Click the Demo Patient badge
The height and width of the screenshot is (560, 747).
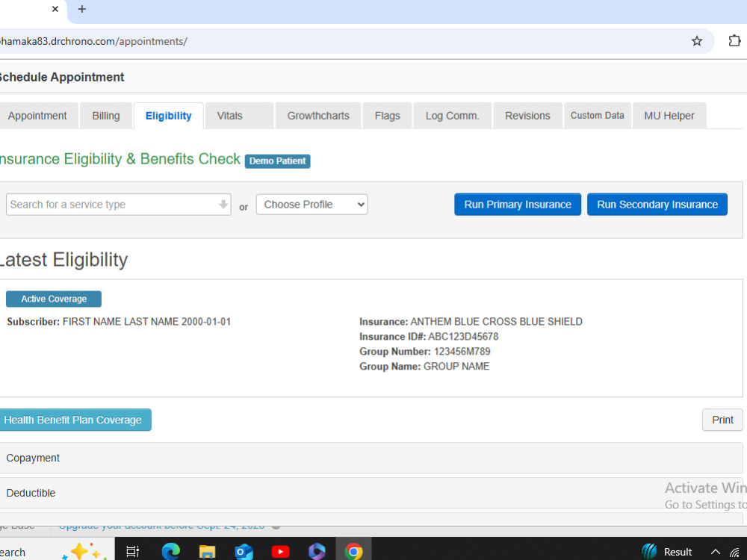[278, 161]
